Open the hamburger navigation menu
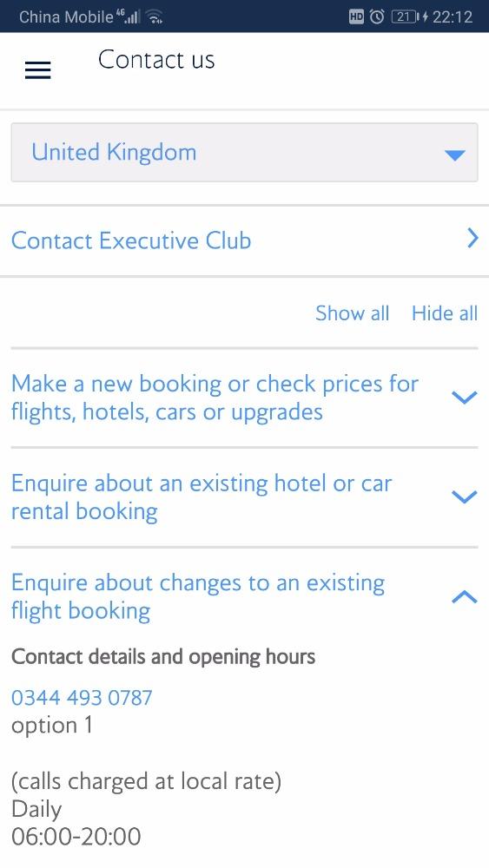 pos(37,70)
